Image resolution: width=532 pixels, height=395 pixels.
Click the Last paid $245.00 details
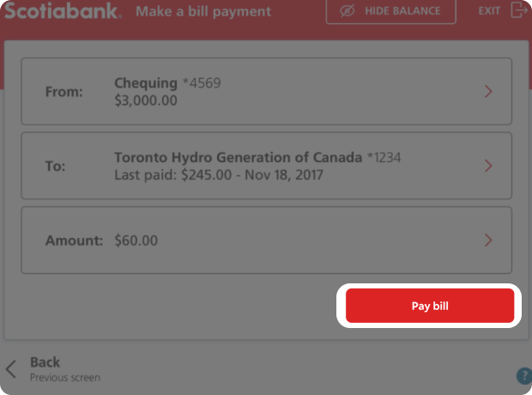tap(220, 175)
